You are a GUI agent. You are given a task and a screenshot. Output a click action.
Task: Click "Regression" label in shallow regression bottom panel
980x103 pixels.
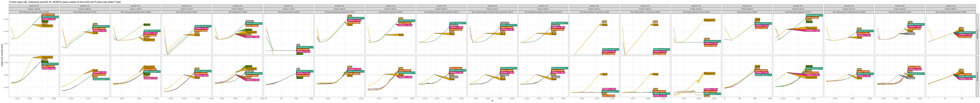[709, 73]
